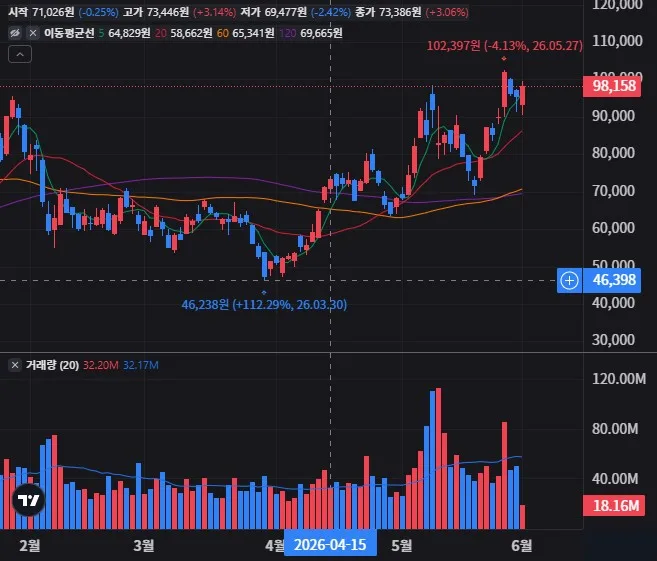Screen dimensions: 657x561
Task: Click the 5월 month label on axis
Action: pos(401,545)
